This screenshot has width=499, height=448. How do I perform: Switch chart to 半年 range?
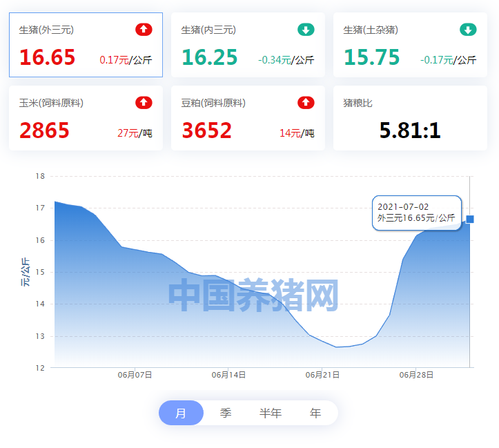(271, 413)
